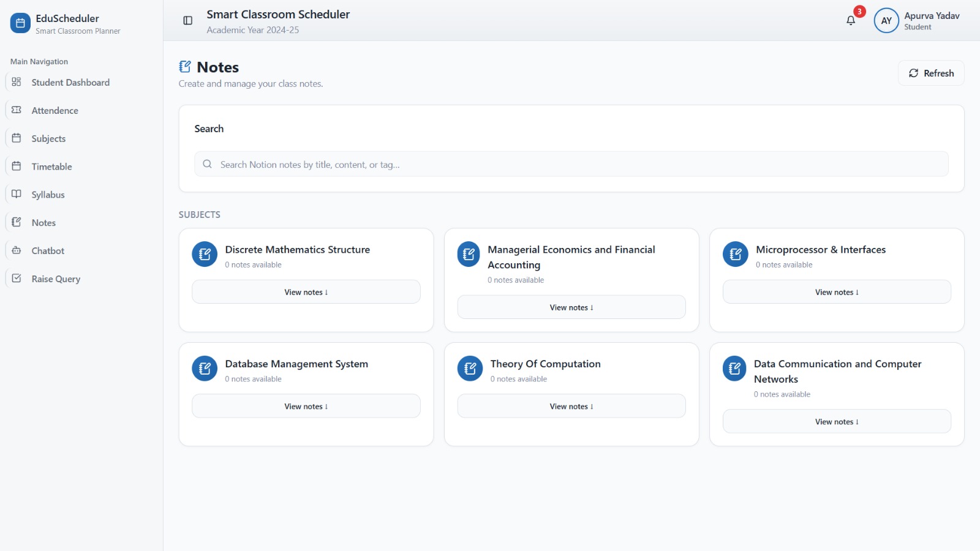
Task: Open the notifications bell icon
Action: (x=851, y=21)
